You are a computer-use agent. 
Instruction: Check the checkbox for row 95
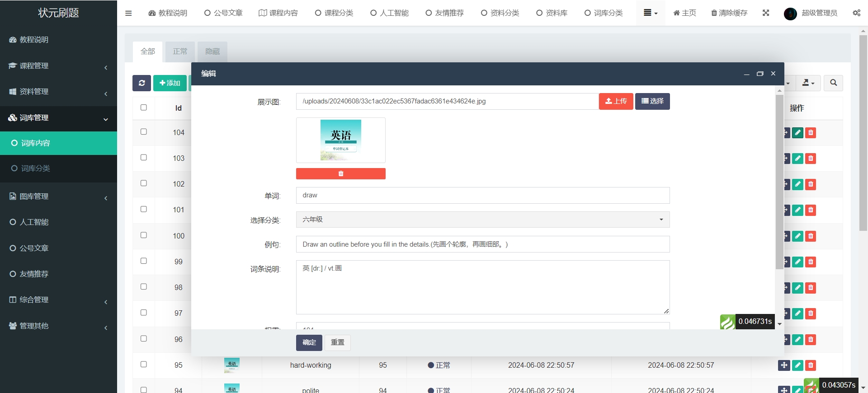pyautogui.click(x=144, y=365)
